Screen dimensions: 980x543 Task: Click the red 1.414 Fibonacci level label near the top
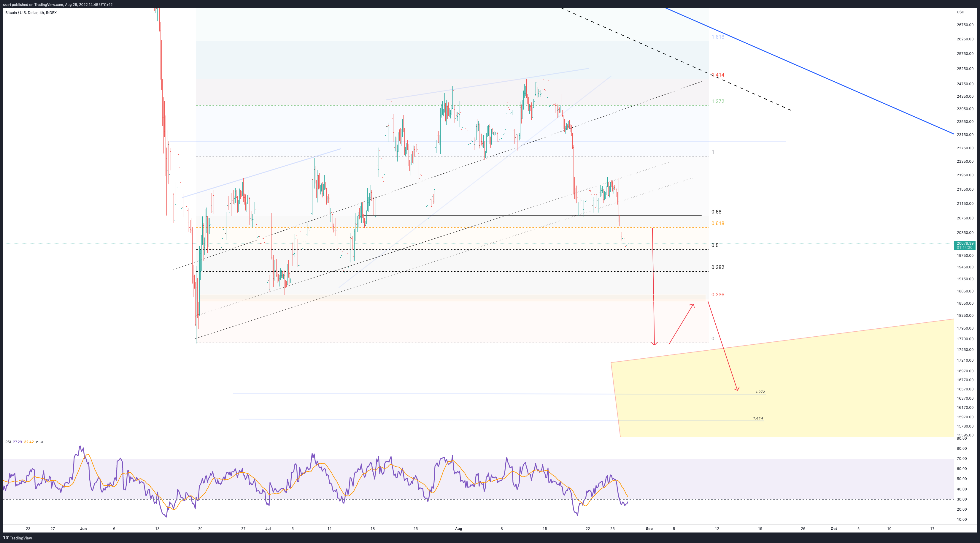click(x=718, y=75)
